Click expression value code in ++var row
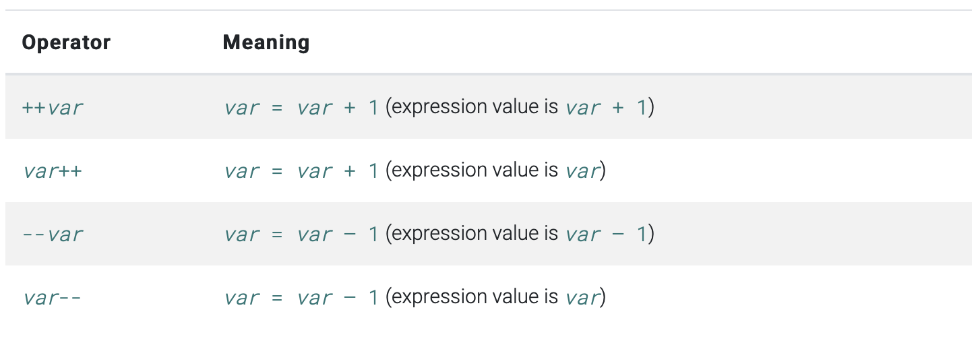Image resolution: width=980 pixels, height=345 pixels. tap(606, 107)
